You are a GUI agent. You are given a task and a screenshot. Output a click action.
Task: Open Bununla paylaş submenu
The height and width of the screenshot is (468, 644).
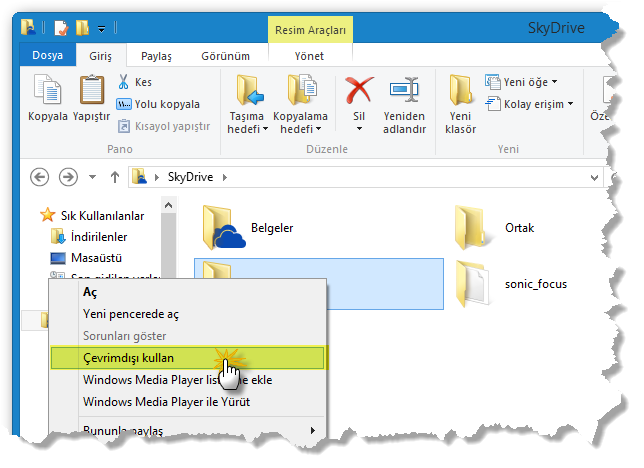click(188, 430)
